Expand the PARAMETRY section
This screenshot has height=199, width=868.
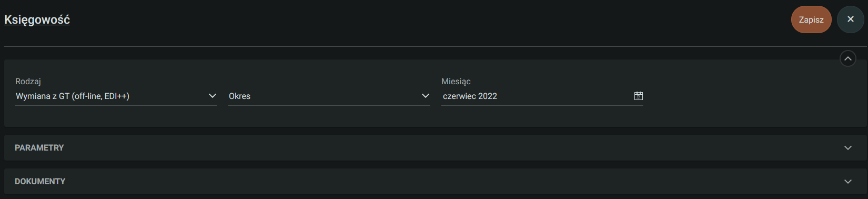pyautogui.click(x=435, y=148)
